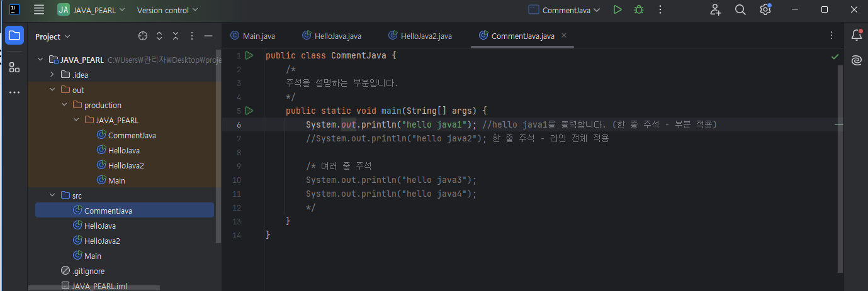This screenshot has height=291, width=868.
Task: Open the Version control dropdown
Action: coord(167,10)
